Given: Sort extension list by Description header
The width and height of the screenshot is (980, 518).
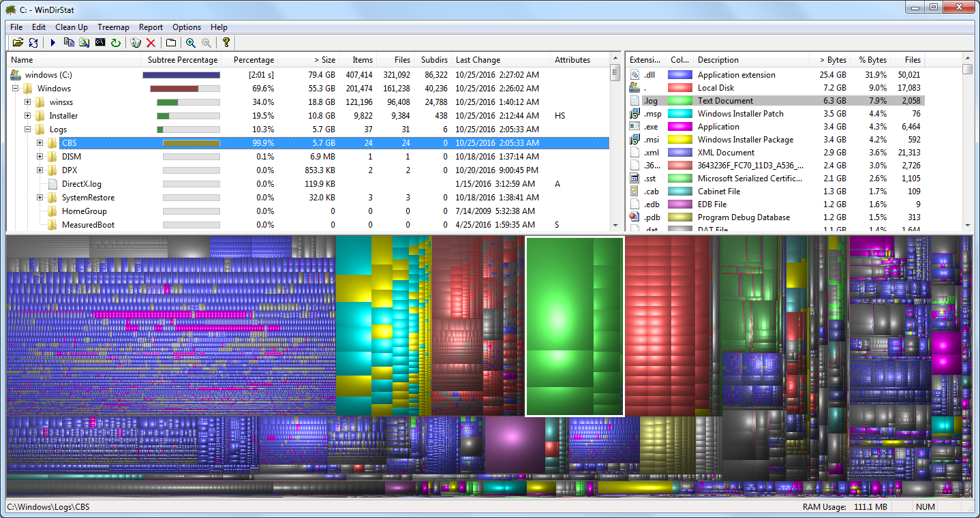Looking at the screenshot, I should click(x=752, y=60).
